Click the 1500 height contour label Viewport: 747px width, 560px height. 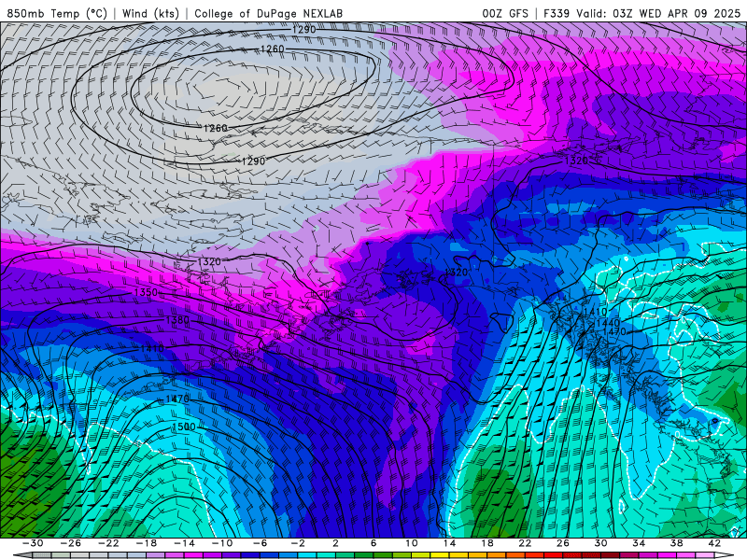pyautogui.click(x=184, y=427)
